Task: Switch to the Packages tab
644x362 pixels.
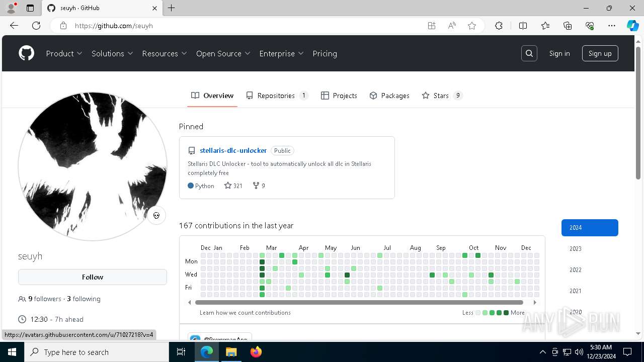Action: (x=389, y=96)
